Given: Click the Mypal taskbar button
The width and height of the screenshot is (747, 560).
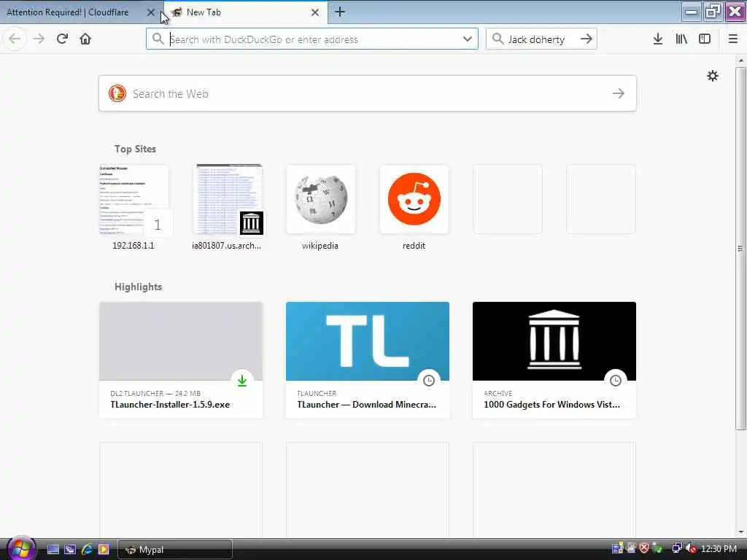Looking at the screenshot, I should [175, 550].
